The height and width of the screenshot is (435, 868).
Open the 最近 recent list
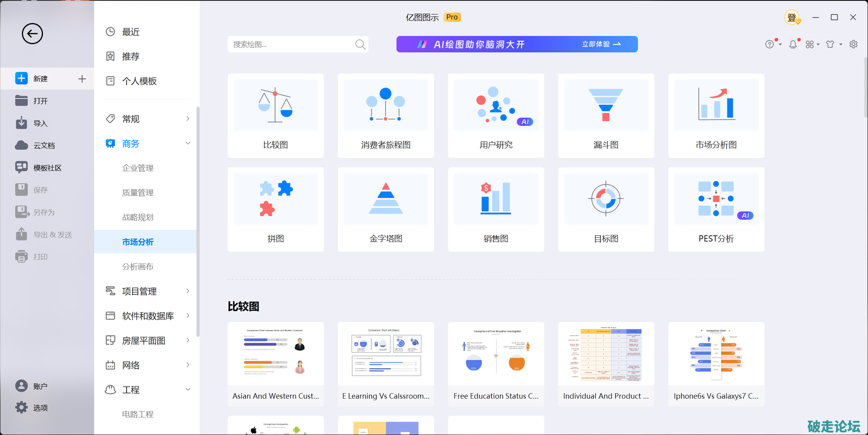pyautogui.click(x=130, y=32)
